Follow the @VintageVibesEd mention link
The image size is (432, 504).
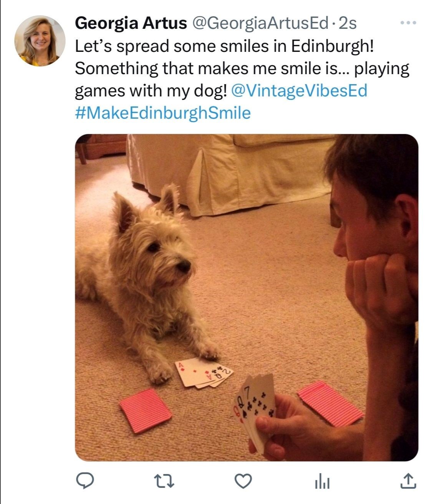pyautogui.click(x=300, y=91)
